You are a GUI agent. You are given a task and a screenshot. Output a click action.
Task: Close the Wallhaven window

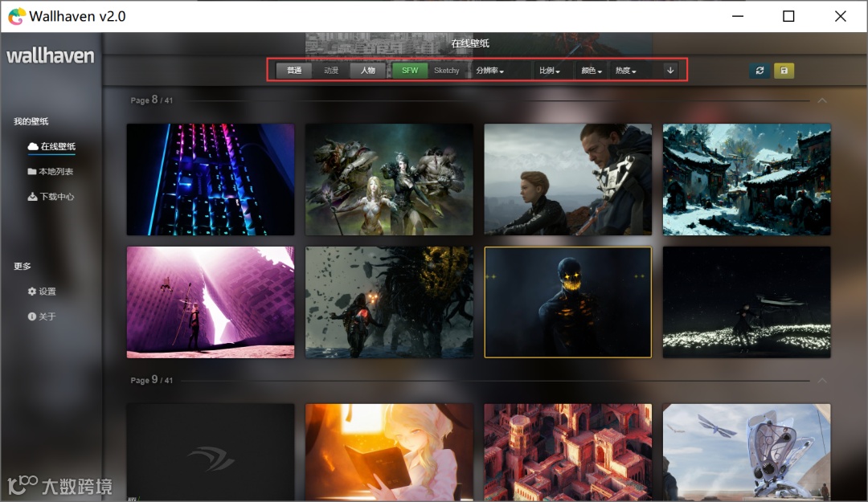841,16
